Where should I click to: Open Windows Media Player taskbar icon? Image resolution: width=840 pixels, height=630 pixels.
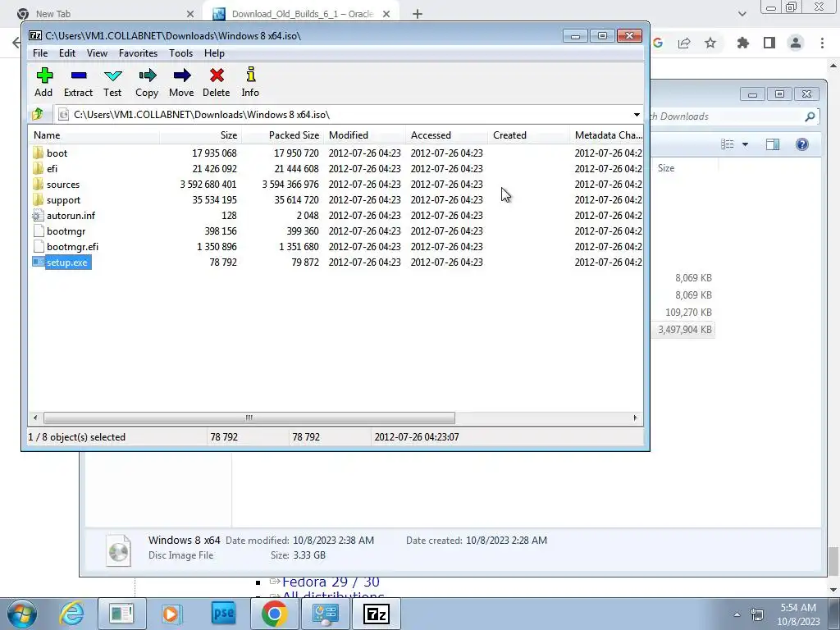(171, 614)
